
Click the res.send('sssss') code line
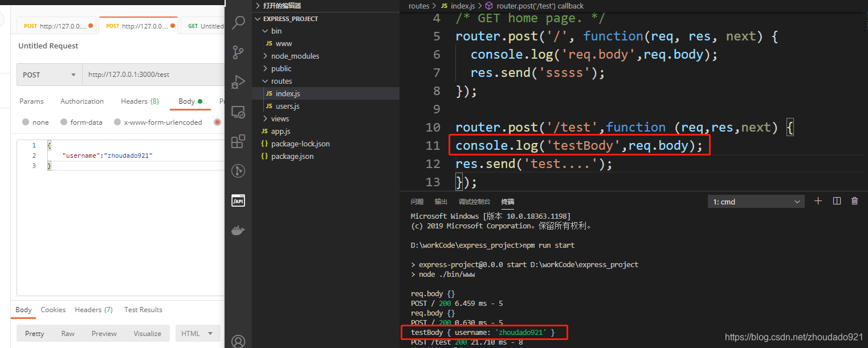click(537, 72)
